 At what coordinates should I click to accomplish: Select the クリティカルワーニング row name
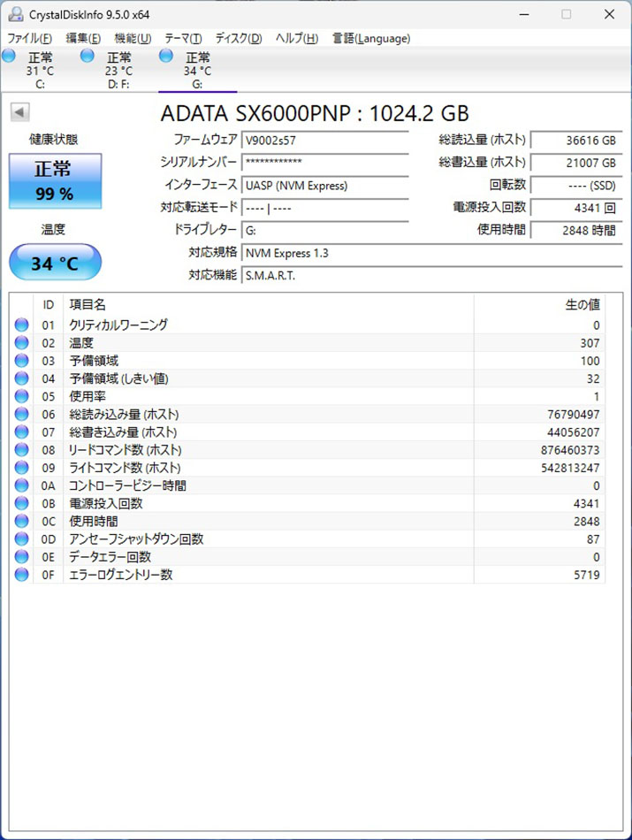118,325
